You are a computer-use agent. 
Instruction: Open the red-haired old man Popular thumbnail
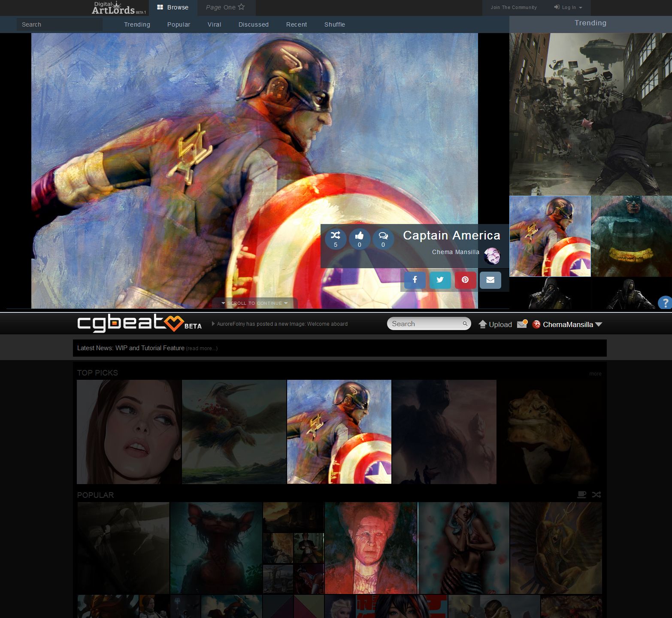371,548
